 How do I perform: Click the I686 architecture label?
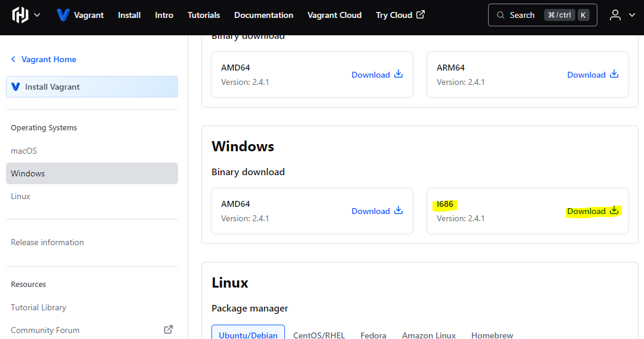click(445, 204)
